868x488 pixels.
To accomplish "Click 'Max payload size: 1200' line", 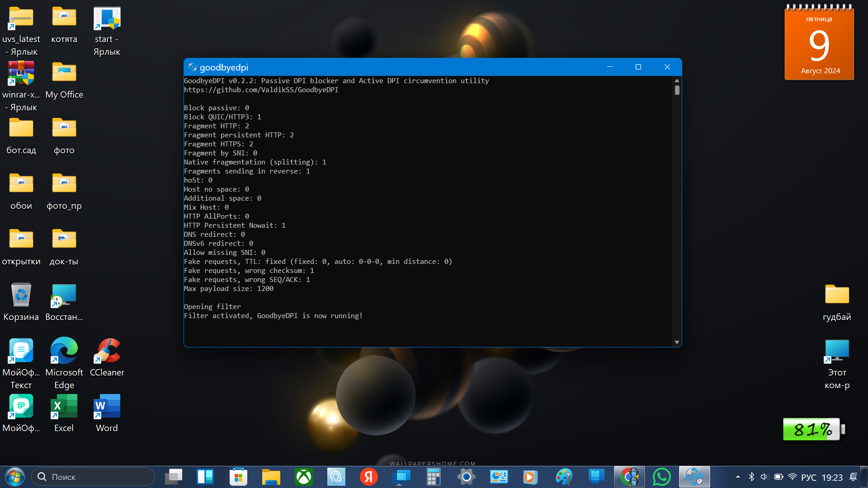I will click(228, 289).
